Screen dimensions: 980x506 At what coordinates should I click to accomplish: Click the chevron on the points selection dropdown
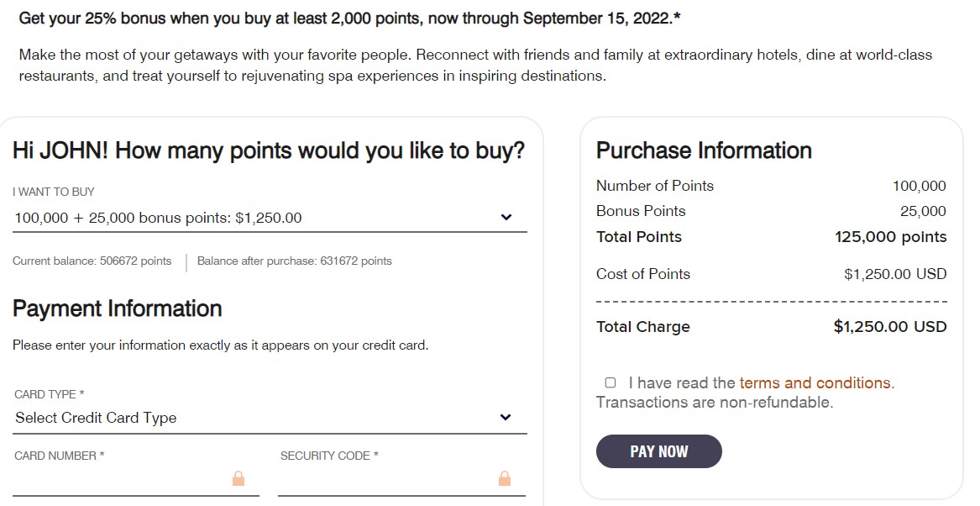pyautogui.click(x=506, y=216)
